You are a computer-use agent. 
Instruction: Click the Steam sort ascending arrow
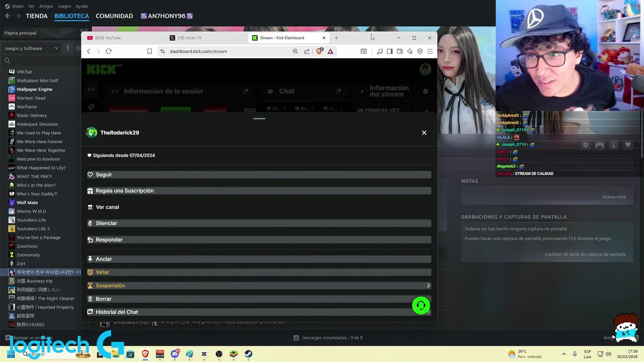click(67, 48)
